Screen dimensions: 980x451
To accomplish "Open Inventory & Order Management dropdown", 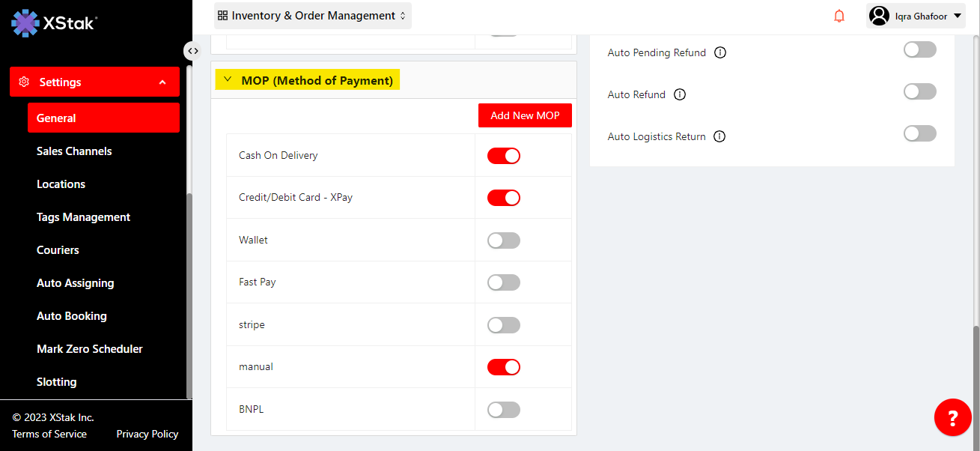I will [312, 16].
